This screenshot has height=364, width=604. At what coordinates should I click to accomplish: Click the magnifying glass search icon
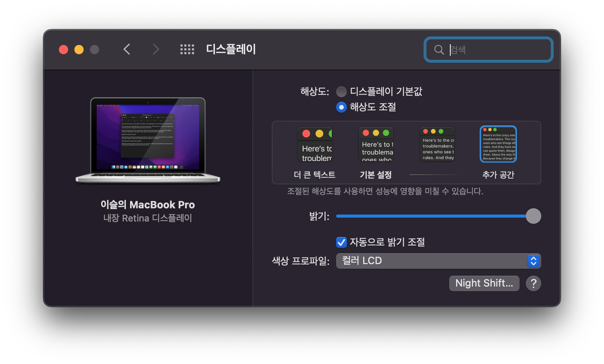(439, 50)
